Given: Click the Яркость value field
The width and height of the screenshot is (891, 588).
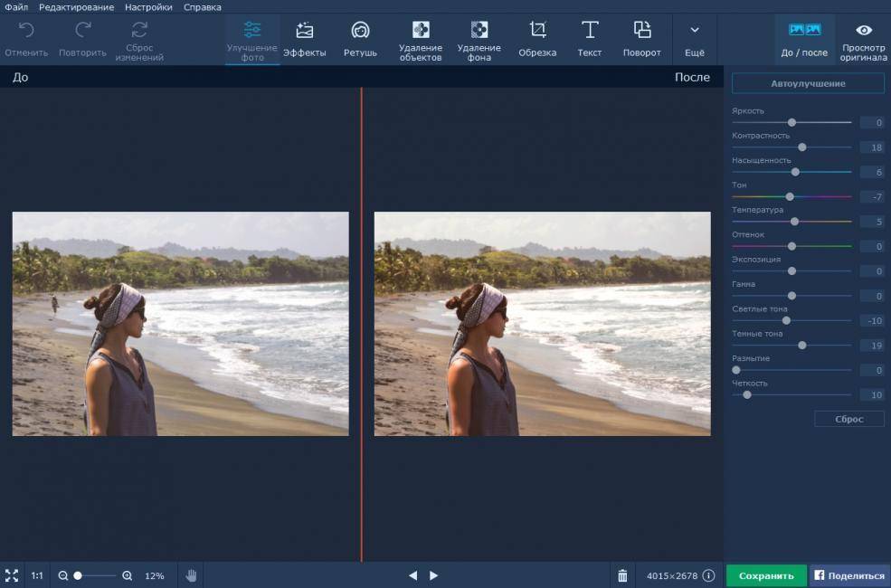Looking at the screenshot, I should click(x=872, y=123).
